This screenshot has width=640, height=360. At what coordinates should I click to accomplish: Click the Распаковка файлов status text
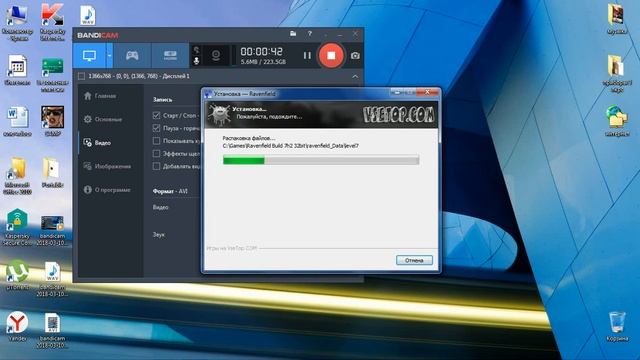point(249,138)
